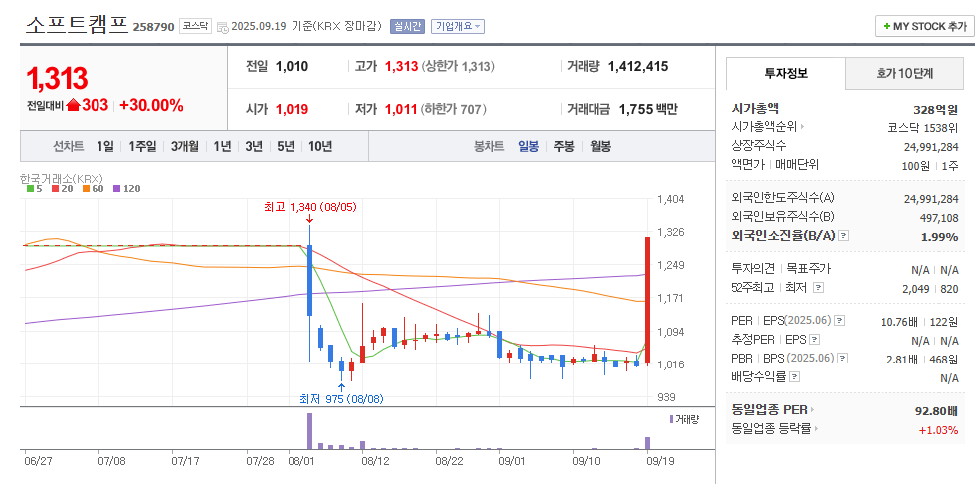
Task: Click the 최저 975 (08/08) chart marker
Action: (341, 399)
